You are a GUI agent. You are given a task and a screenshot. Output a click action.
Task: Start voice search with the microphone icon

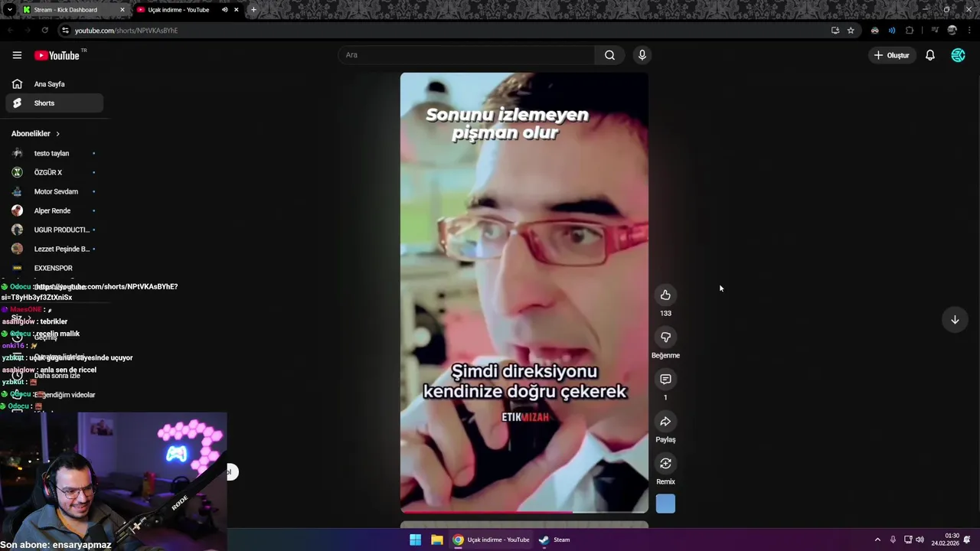(642, 55)
